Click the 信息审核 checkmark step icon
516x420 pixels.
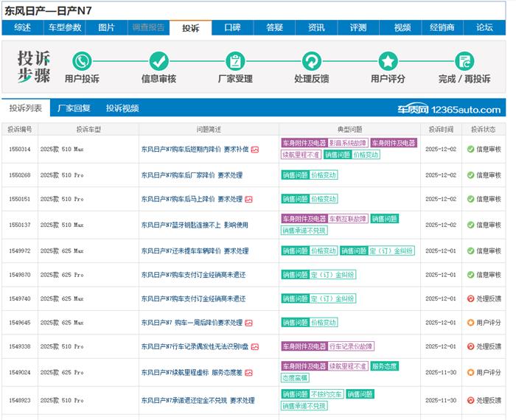158,61
